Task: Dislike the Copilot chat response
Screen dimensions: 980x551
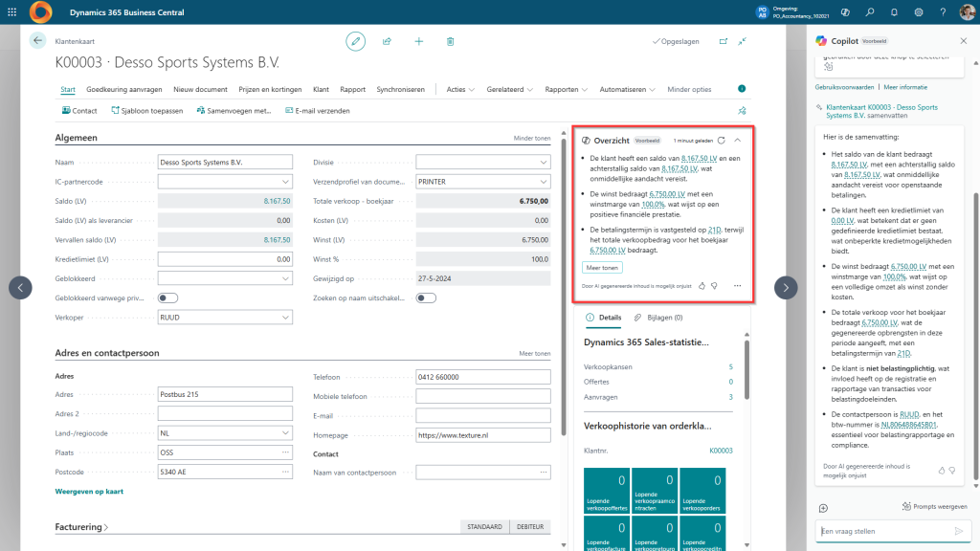Action: point(952,471)
